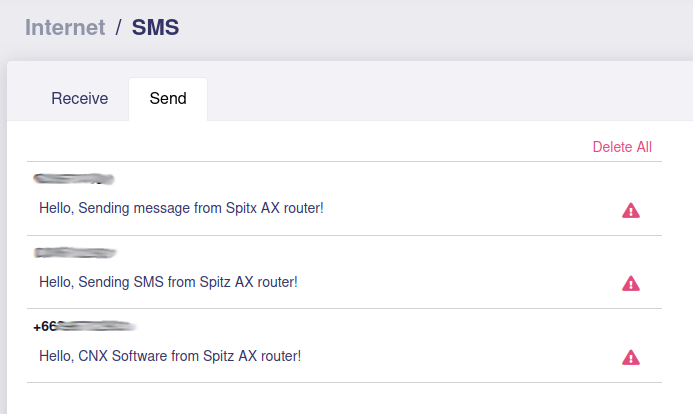Click the blank space left of Delete All
This screenshot has height=414, width=693.
click(x=309, y=147)
